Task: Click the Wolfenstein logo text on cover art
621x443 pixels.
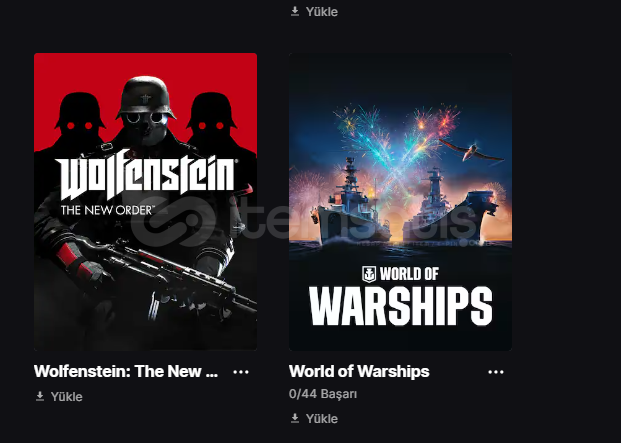Action: coord(146,176)
